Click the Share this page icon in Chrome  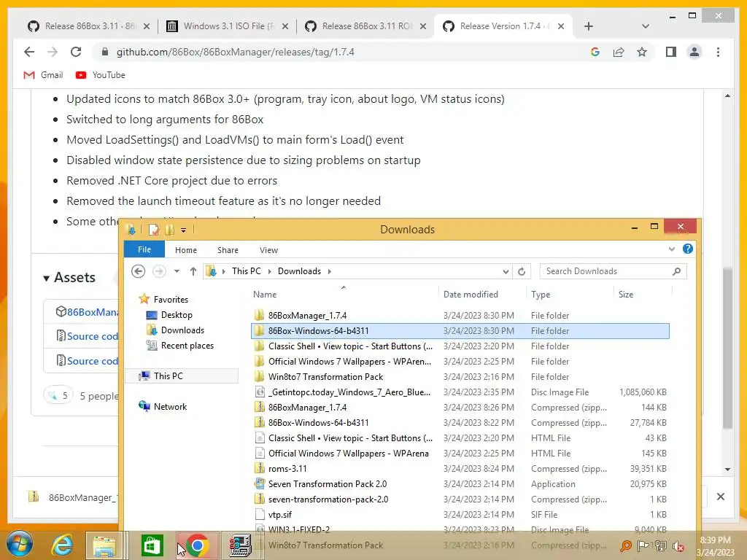click(619, 52)
